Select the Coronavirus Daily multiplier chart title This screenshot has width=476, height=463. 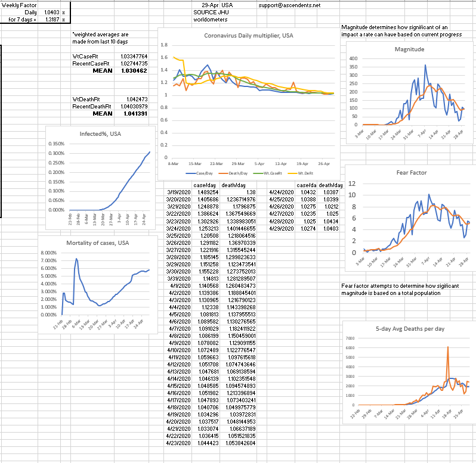pyautogui.click(x=245, y=36)
